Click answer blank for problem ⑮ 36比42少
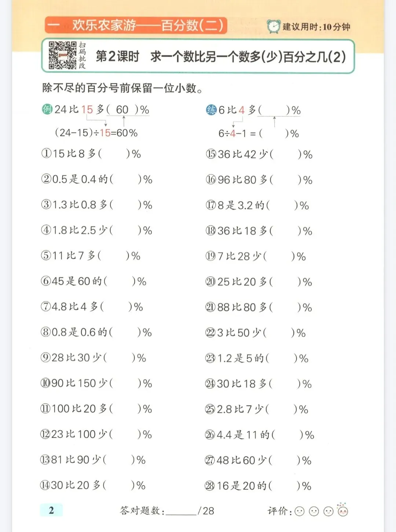The width and height of the screenshot is (396, 532). (x=285, y=155)
